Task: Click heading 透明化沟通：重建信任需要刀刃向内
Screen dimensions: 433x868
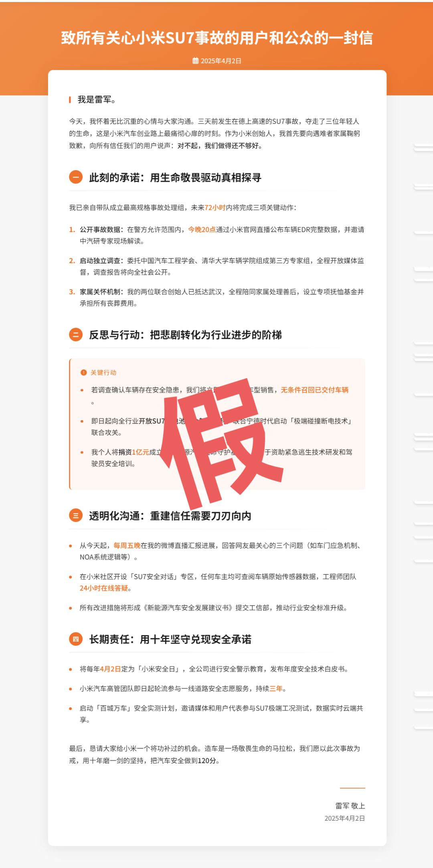Action: 170,516
